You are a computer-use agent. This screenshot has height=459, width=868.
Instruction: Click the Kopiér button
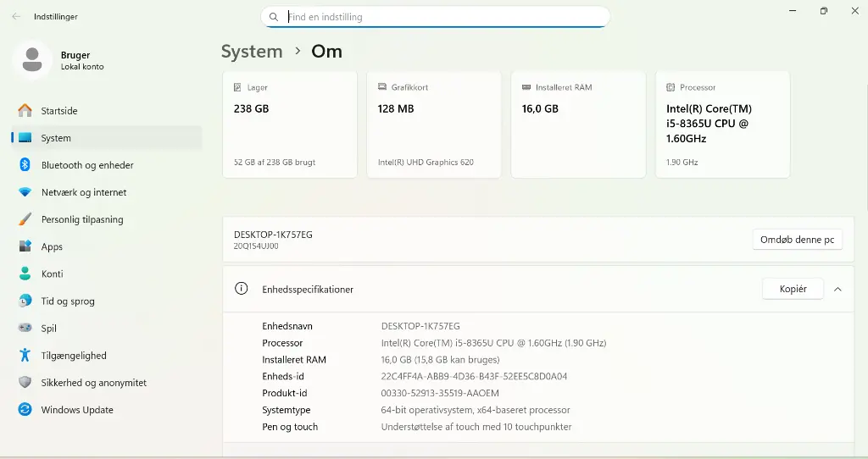pyautogui.click(x=793, y=289)
